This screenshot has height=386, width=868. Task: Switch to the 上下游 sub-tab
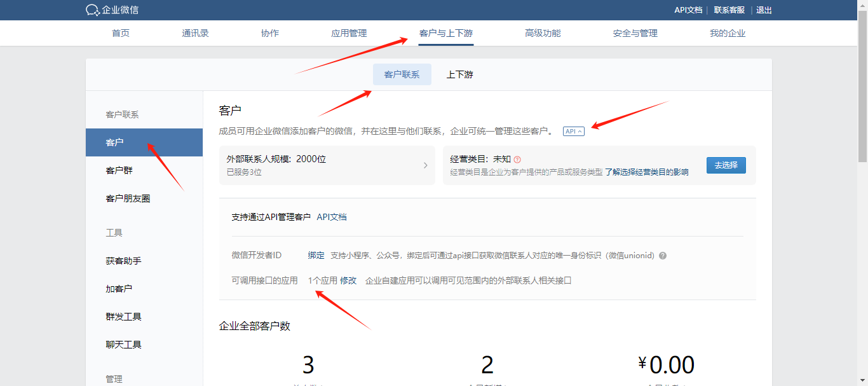click(459, 74)
